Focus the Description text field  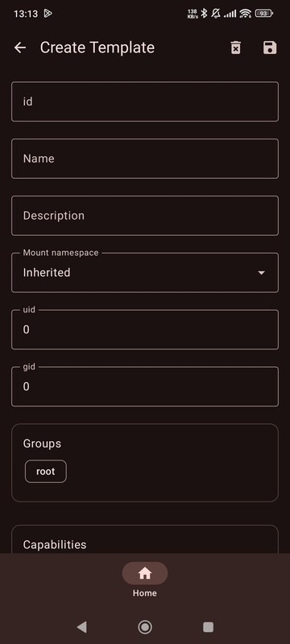click(x=144, y=216)
